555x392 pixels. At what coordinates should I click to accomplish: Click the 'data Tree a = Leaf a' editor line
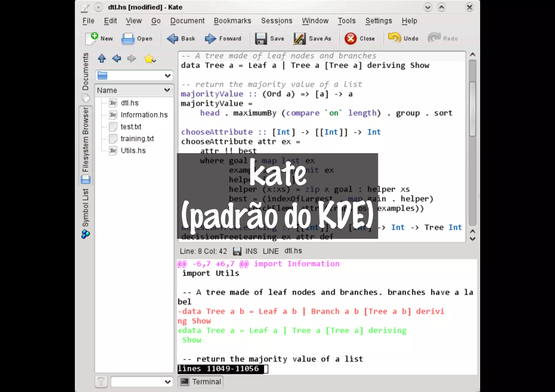305,66
